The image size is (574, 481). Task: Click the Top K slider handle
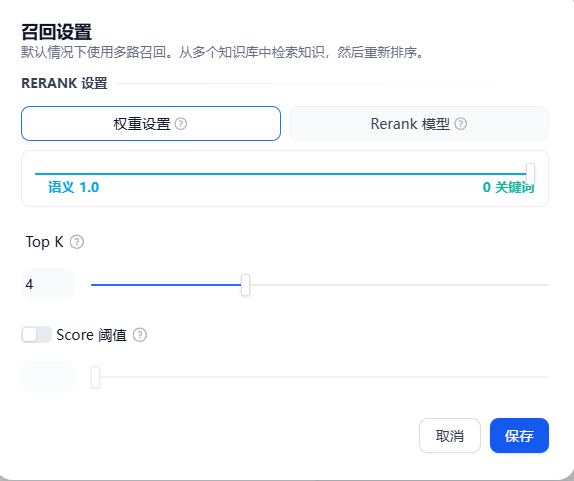pyautogui.click(x=245, y=285)
